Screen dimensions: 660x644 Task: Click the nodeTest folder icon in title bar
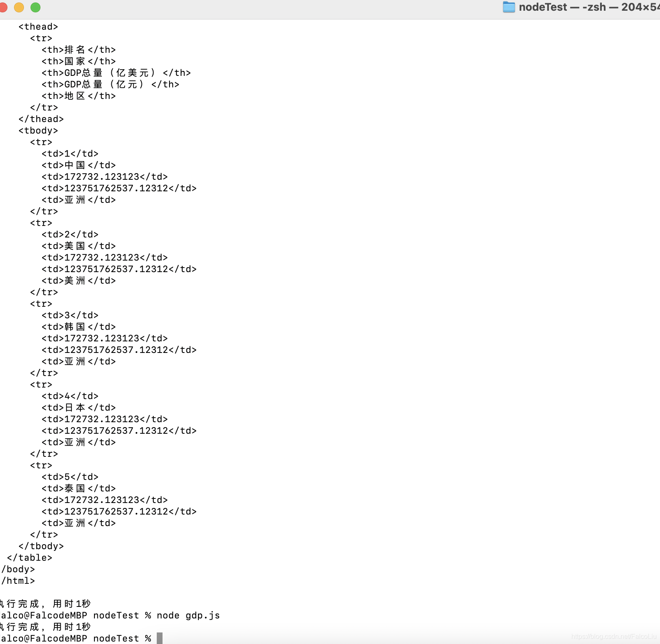[x=509, y=7]
